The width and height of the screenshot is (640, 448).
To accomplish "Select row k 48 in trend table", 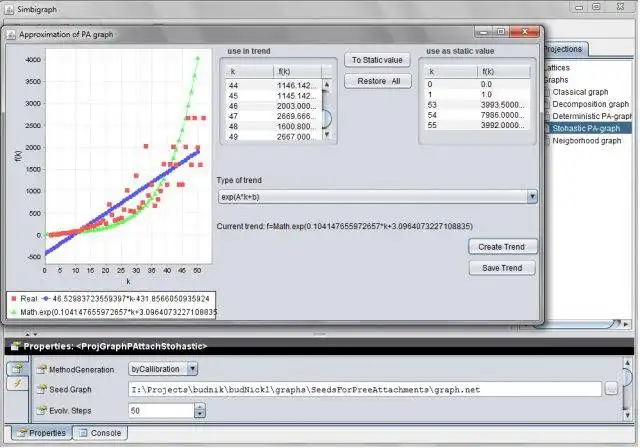I will (273, 126).
